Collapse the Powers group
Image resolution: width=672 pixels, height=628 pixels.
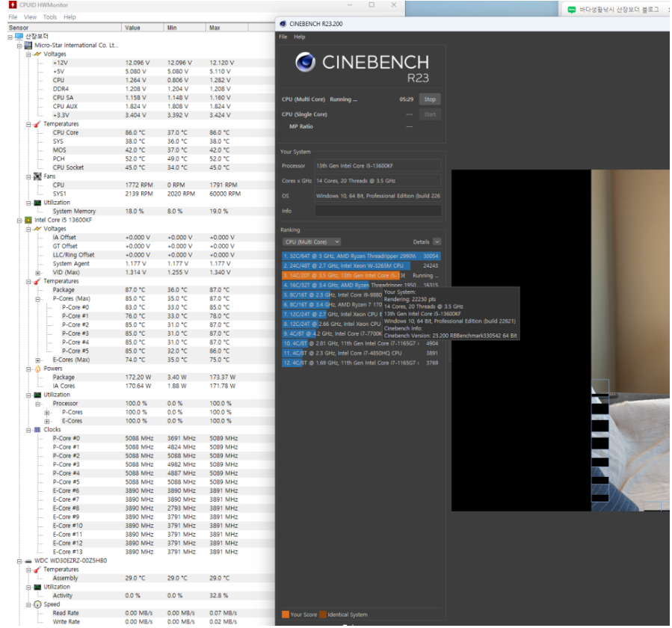coord(28,369)
